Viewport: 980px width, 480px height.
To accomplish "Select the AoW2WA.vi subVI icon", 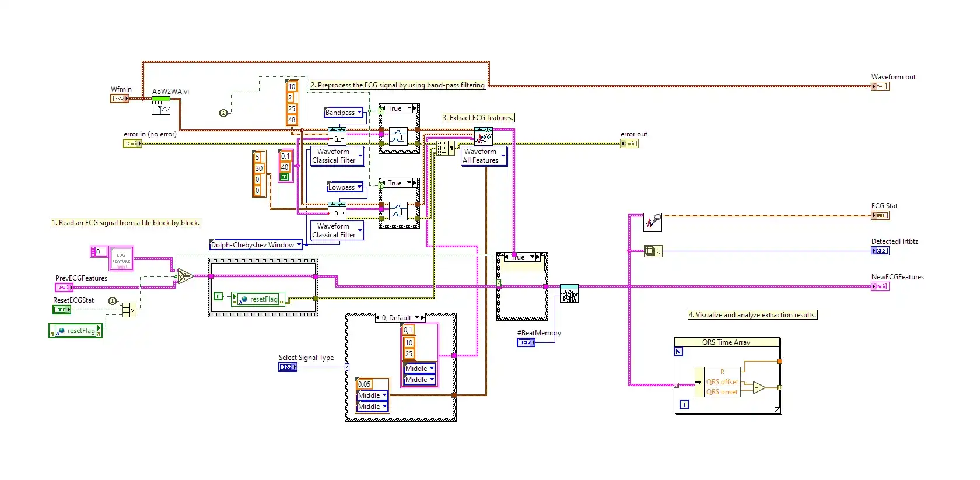I will (161, 106).
